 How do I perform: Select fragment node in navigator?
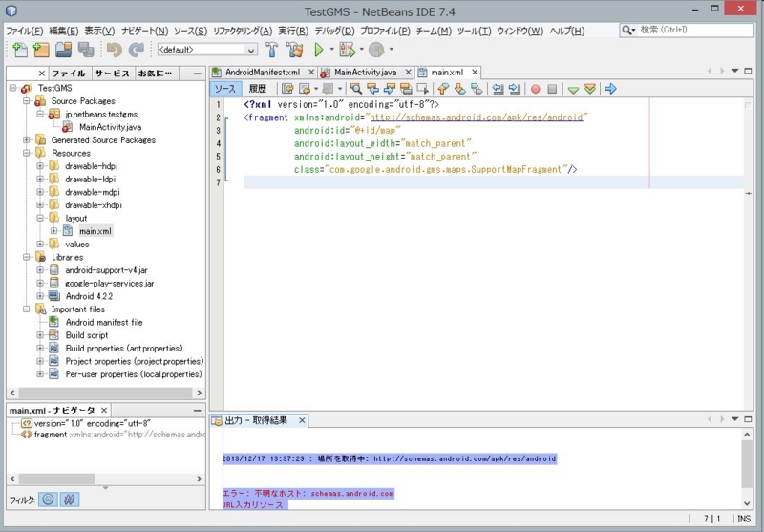[x=51, y=435]
